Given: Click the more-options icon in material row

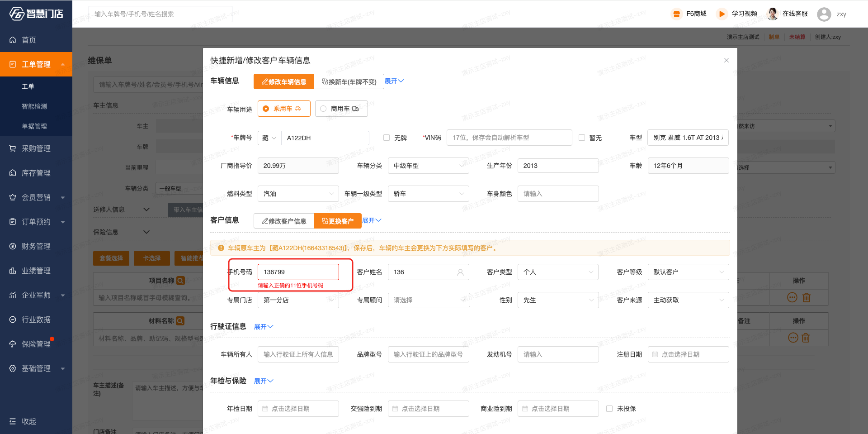Looking at the screenshot, I should pos(793,338).
